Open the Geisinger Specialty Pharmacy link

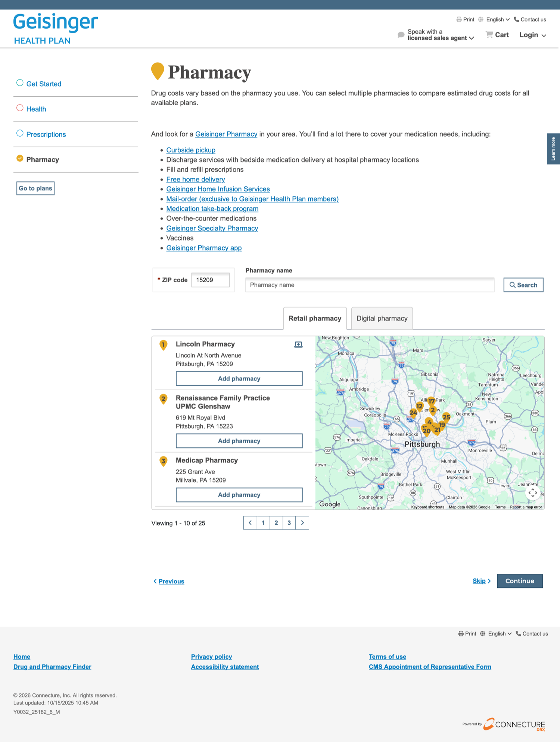point(212,229)
